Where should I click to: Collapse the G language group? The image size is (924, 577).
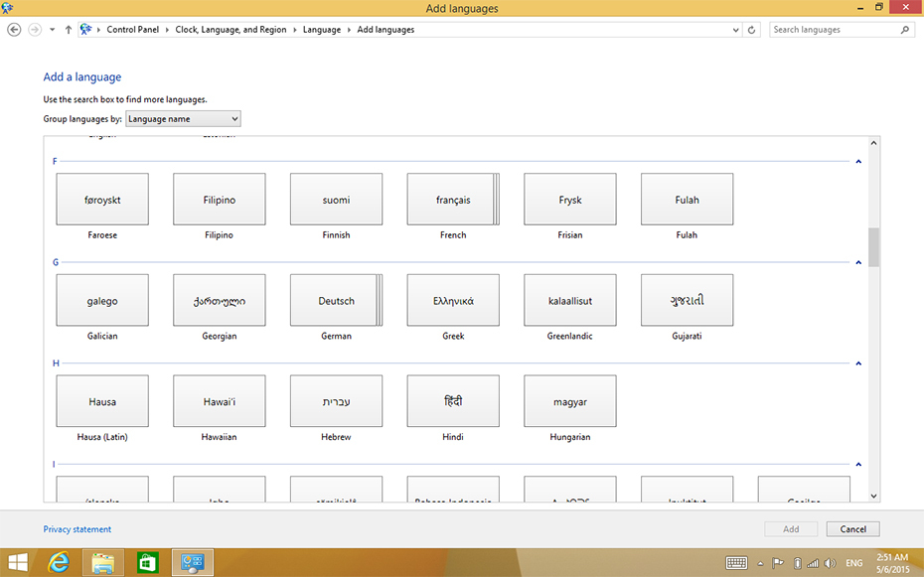(858, 262)
